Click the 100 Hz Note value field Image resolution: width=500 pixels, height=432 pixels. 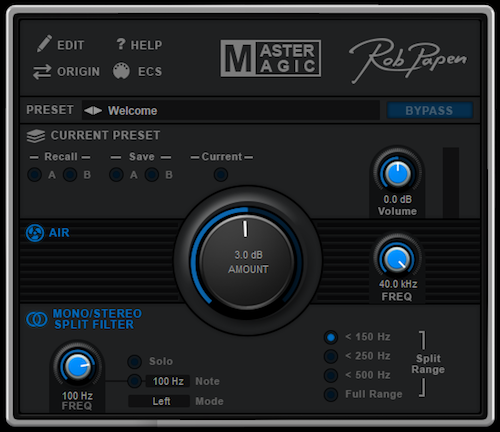pyautogui.click(x=168, y=381)
